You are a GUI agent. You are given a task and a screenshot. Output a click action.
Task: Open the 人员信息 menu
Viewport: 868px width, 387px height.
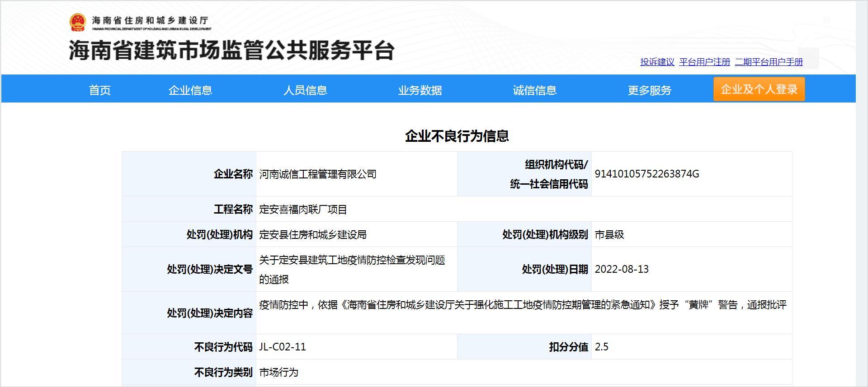coord(305,90)
